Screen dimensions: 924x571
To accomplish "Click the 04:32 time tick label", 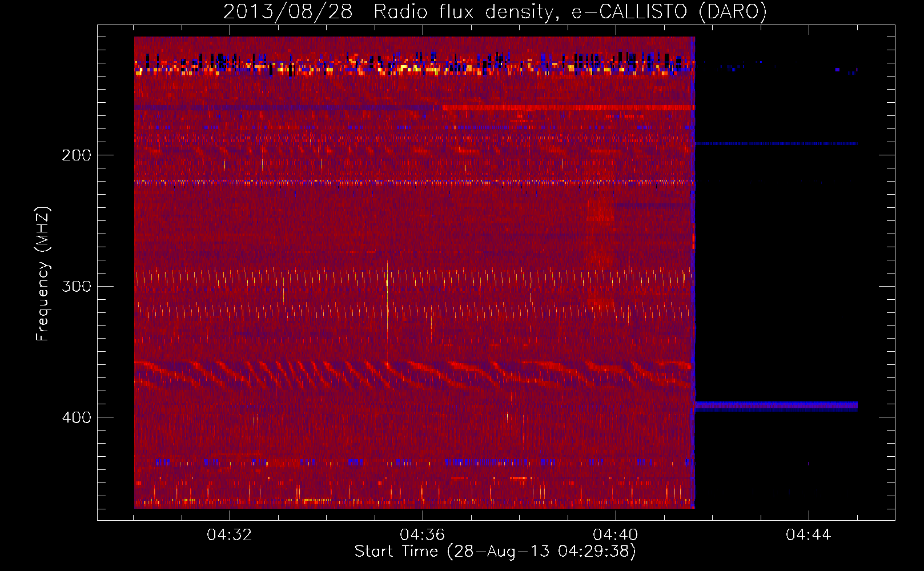I will coord(230,535).
